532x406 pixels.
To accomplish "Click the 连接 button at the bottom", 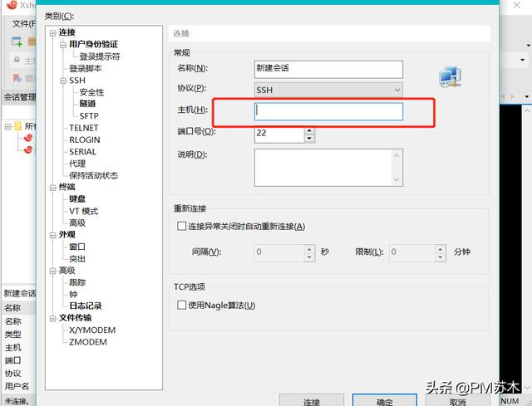I will (x=312, y=400).
